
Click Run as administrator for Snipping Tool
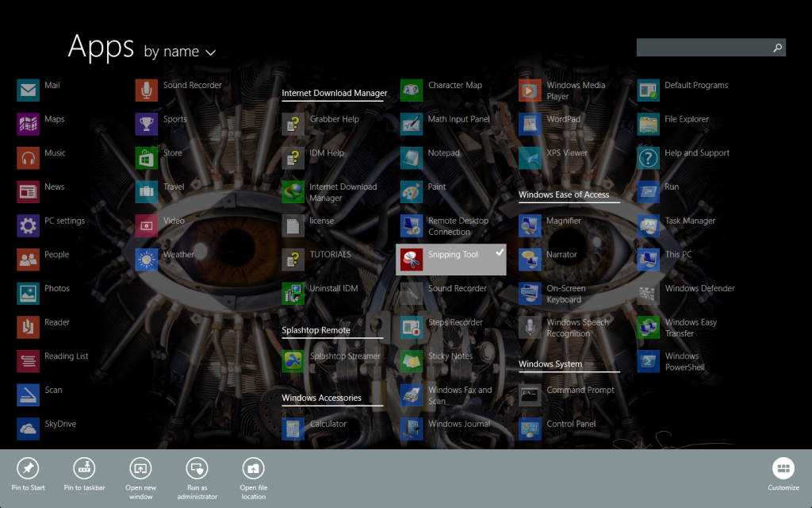click(x=197, y=472)
